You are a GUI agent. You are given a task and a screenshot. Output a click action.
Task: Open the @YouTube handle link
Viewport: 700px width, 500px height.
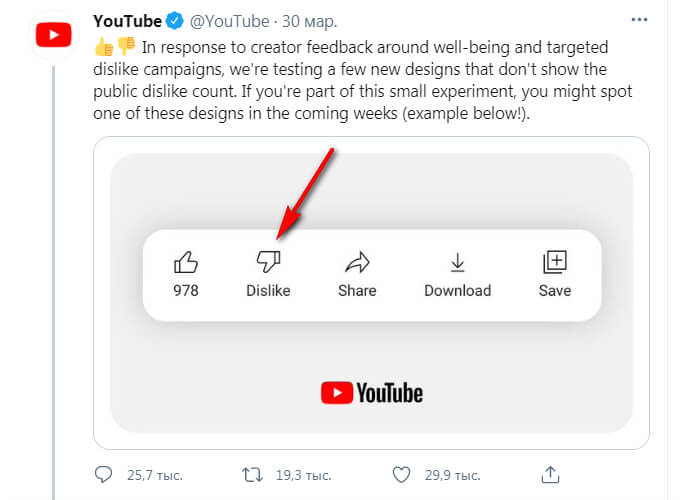[x=229, y=21]
